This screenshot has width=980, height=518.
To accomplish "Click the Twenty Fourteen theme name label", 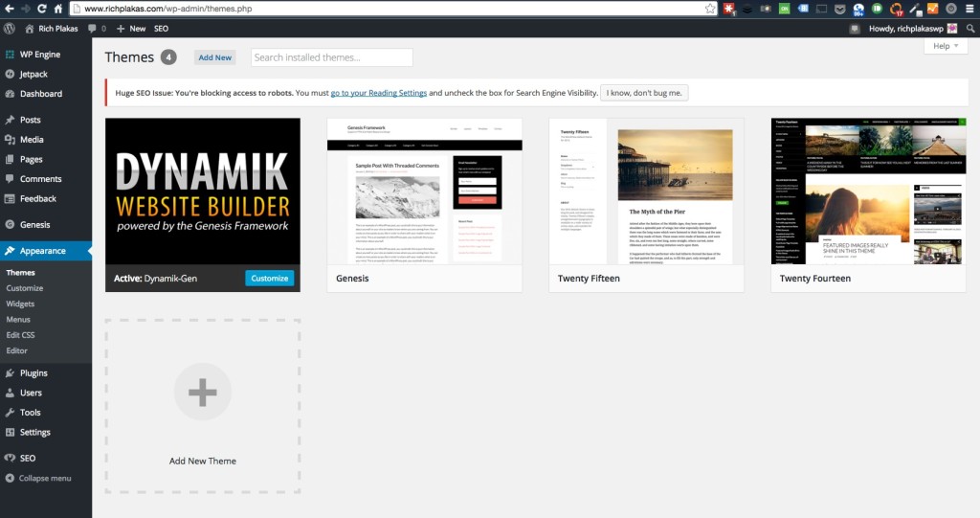I will coord(815,279).
